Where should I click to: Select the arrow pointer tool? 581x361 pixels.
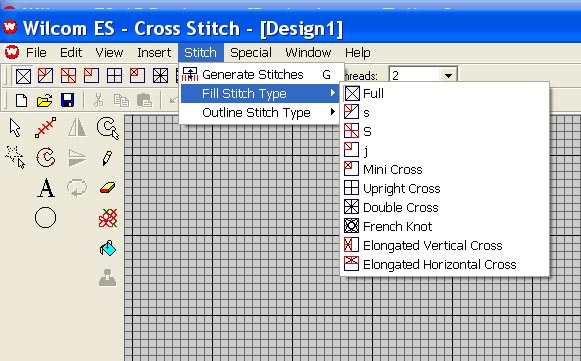(x=15, y=128)
